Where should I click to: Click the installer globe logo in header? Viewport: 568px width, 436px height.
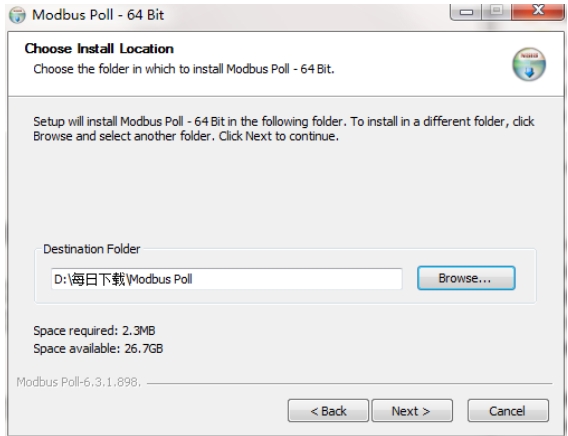click(529, 64)
